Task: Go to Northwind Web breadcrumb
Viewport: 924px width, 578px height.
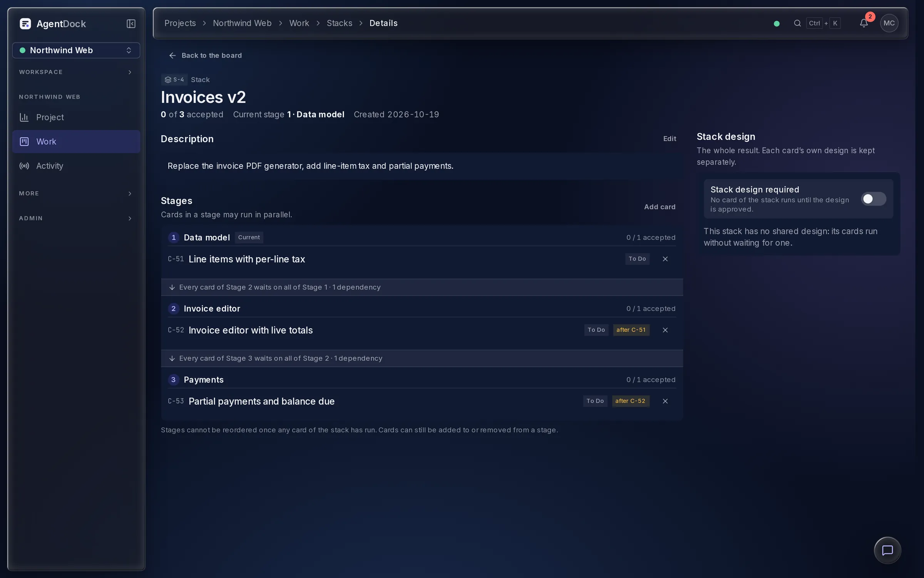Action: point(242,23)
